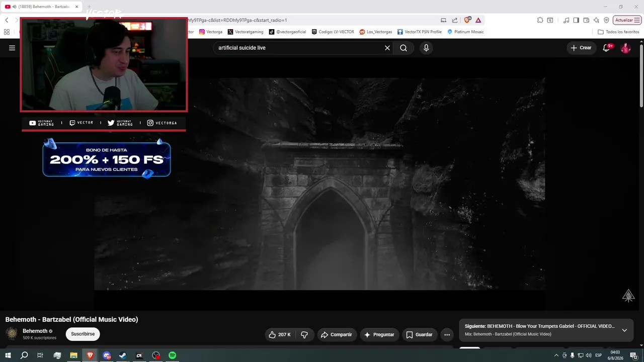Open the Brave Wallet icon
The height and width of the screenshot is (362, 644).
[586, 20]
